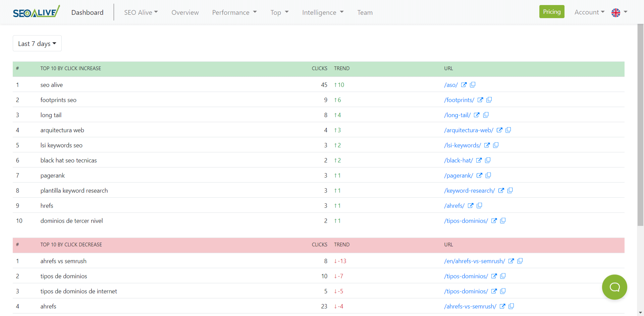Click the green Pricing button
644x316 pixels.
coord(551,12)
